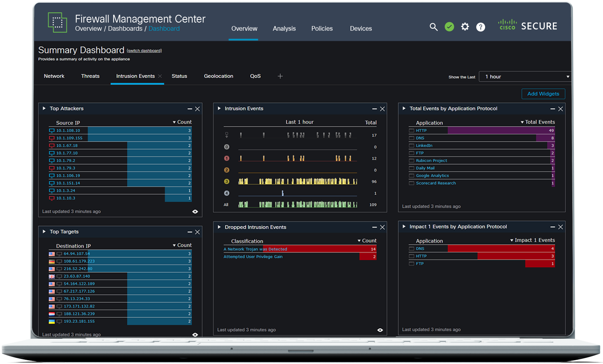Click the Firewall Management Center logo icon
Viewport: 603px width, 364px height.
coord(58,22)
